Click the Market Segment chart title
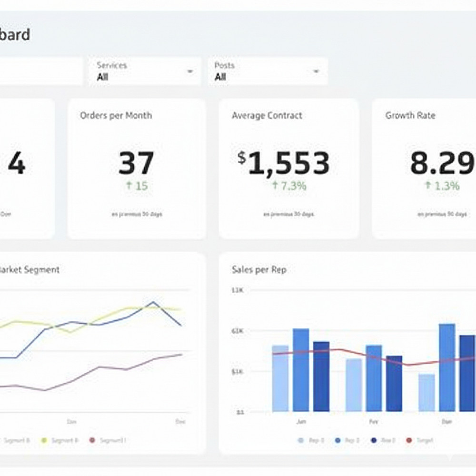The width and height of the screenshot is (476, 476). [x=30, y=269]
